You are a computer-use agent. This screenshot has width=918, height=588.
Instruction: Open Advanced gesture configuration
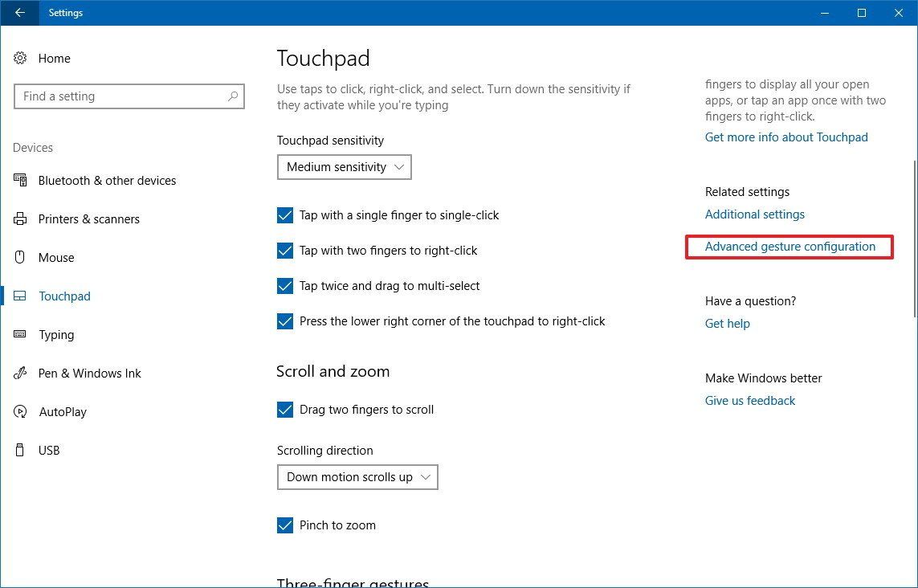[789, 247]
